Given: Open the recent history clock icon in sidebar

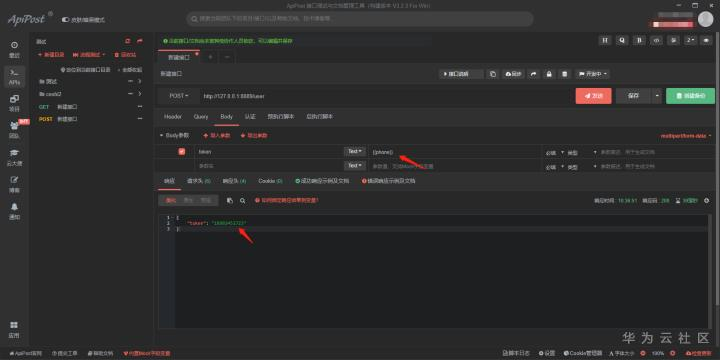Looking at the screenshot, I should [14, 45].
